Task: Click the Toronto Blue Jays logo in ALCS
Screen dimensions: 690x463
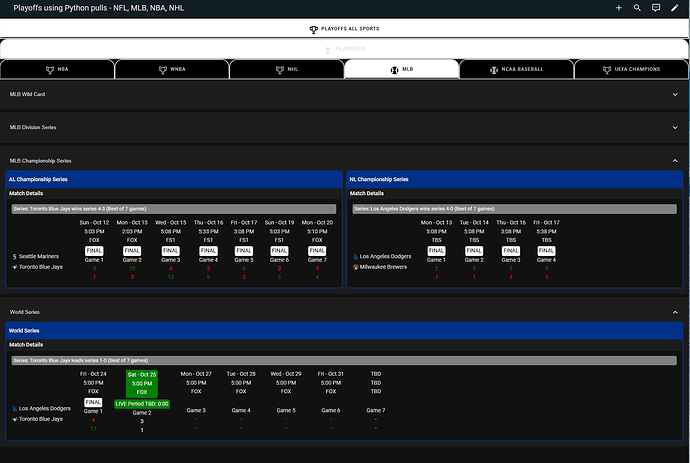Action: click(15, 267)
